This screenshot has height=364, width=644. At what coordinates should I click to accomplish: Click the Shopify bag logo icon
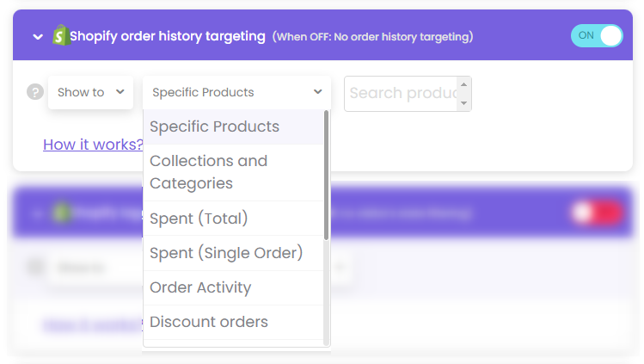click(x=61, y=35)
